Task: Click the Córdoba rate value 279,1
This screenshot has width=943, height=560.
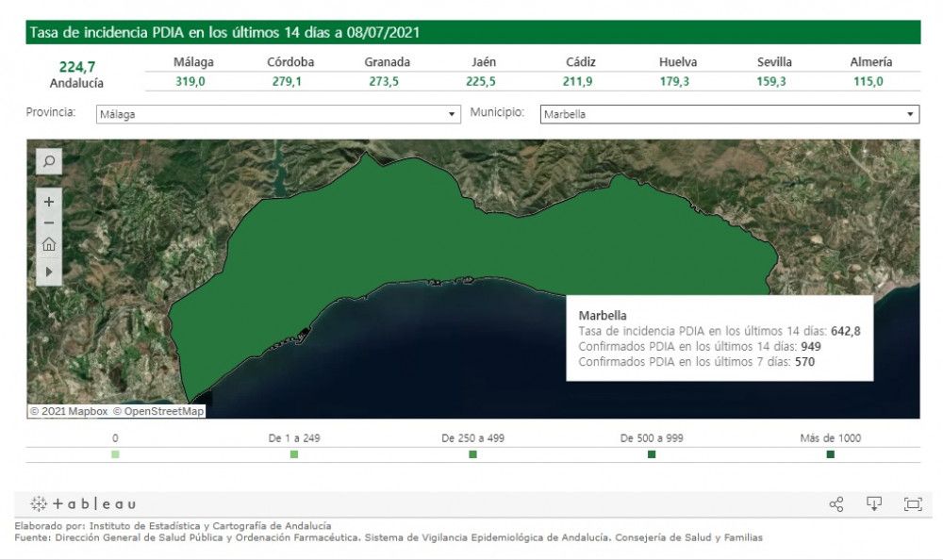Action: [287, 81]
